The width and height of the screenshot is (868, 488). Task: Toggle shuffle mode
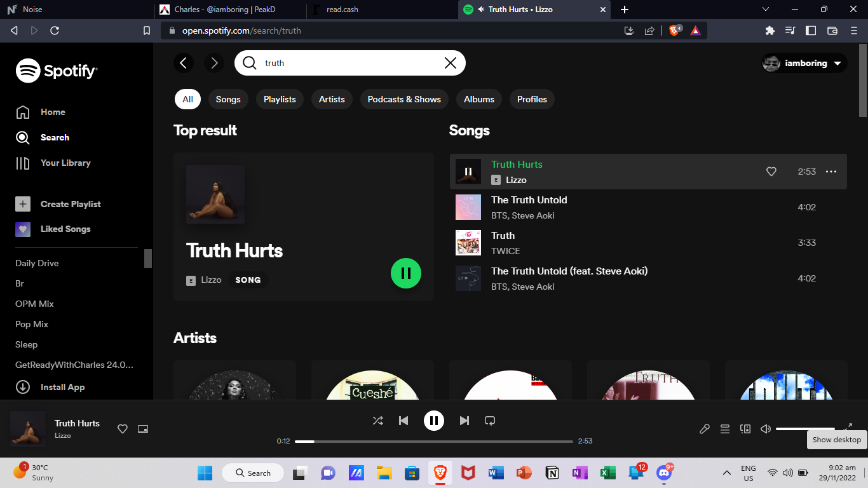[378, 421]
